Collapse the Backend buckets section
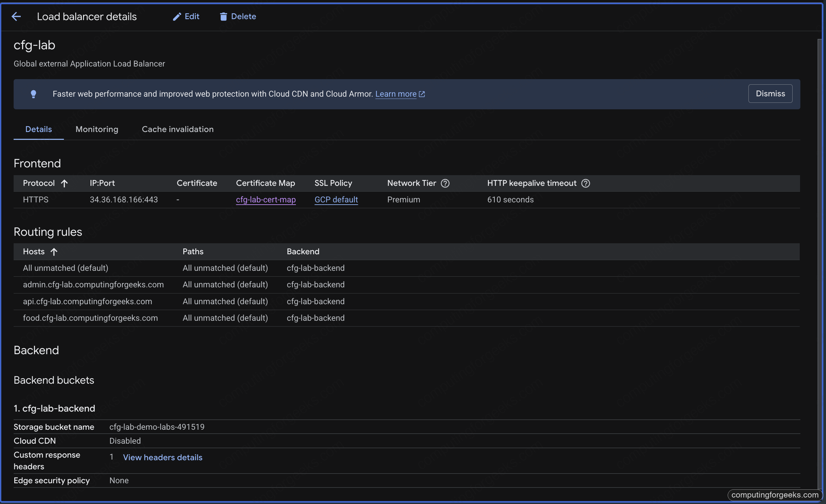 [x=54, y=380]
